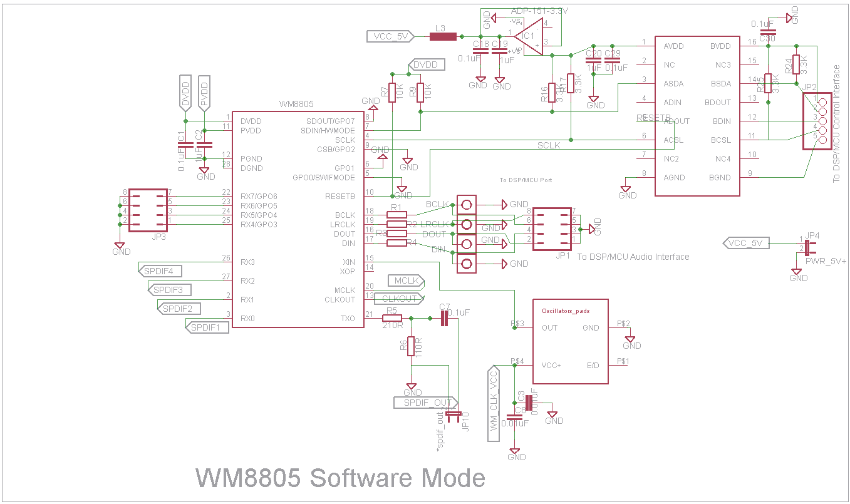Select the JP1 audio interface header
This screenshot has width=850, height=504.
pyautogui.click(x=552, y=229)
